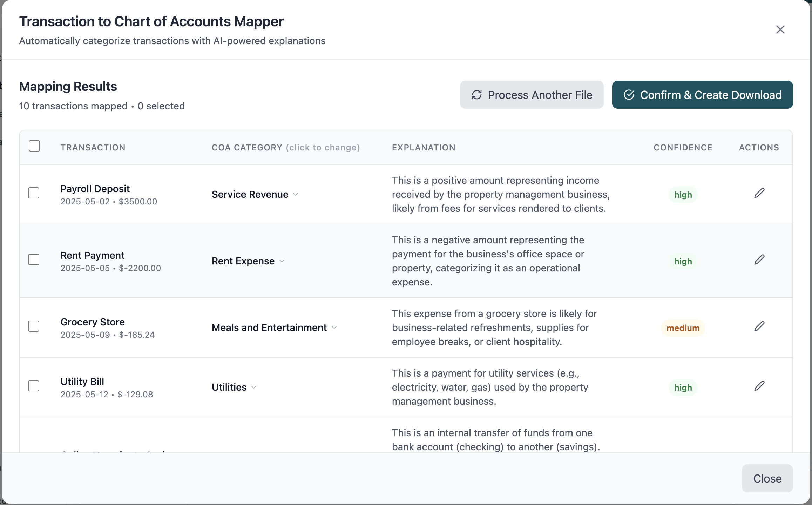The height and width of the screenshot is (505, 812).
Task: Open the Service Revenue category dropdown
Action: [x=255, y=195]
